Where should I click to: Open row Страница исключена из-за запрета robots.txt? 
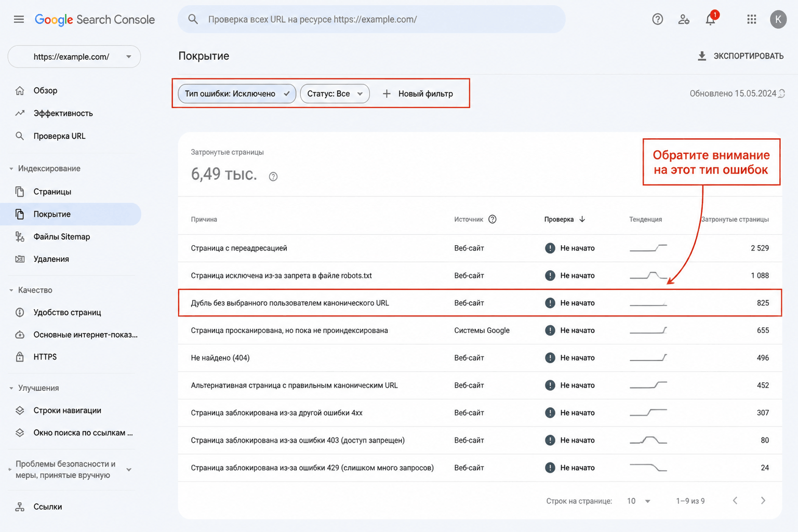click(480, 276)
